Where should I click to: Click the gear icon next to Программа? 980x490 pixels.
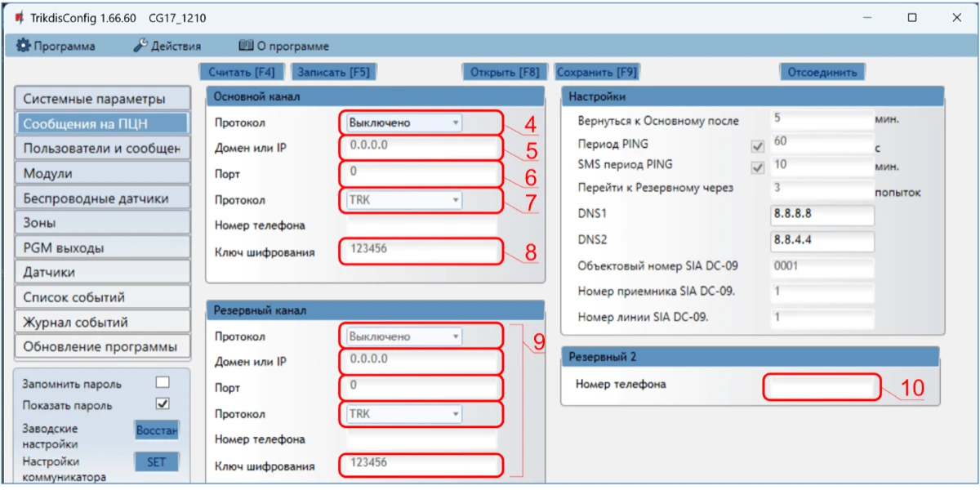[24, 46]
